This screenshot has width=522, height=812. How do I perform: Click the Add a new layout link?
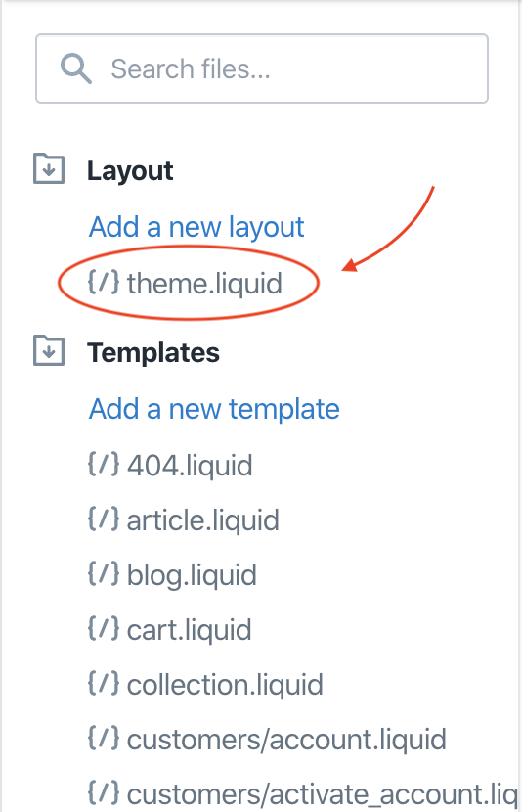click(x=196, y=227)
